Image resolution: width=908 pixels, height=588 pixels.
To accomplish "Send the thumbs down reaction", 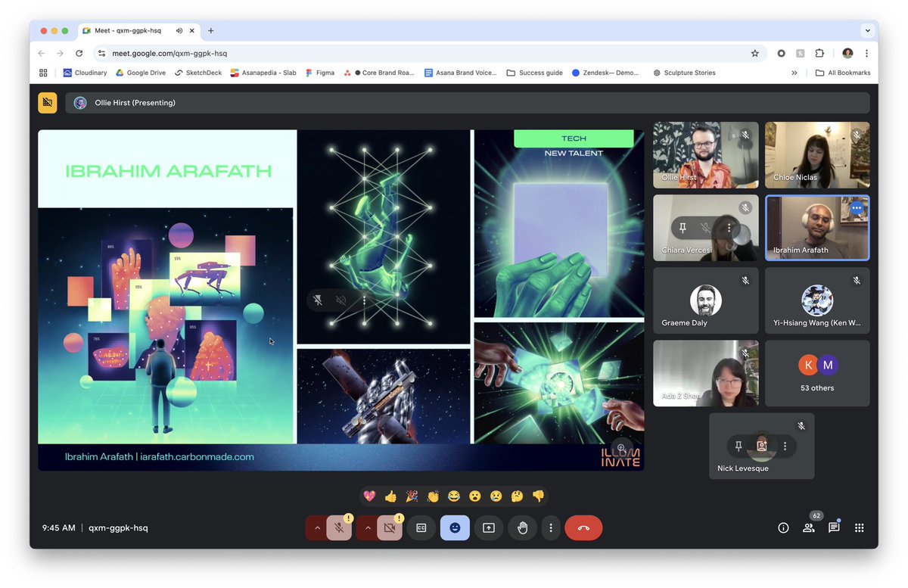I will [x=538, y=496].
